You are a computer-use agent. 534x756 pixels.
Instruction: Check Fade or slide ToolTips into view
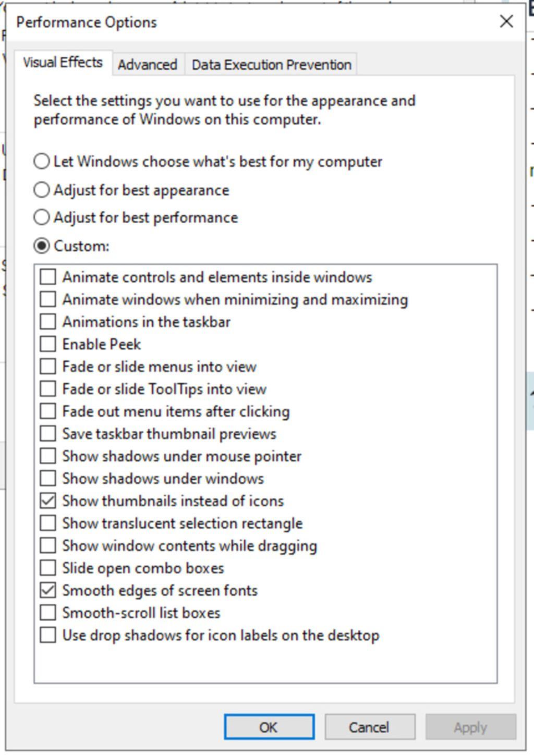[48, 389]
